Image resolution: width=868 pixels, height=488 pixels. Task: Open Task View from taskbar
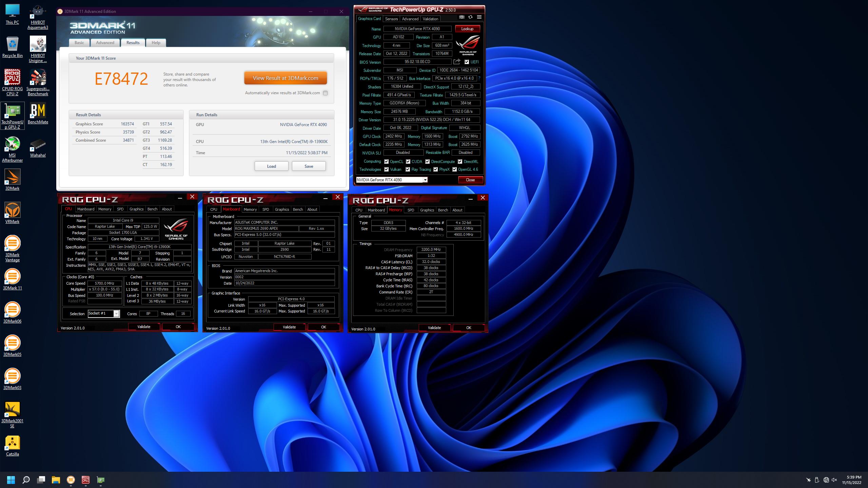(x=41, y=480)
